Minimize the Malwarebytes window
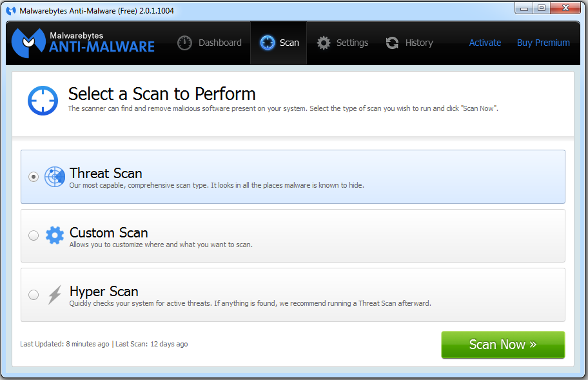 pyautogui.click(x=524, y=8)
